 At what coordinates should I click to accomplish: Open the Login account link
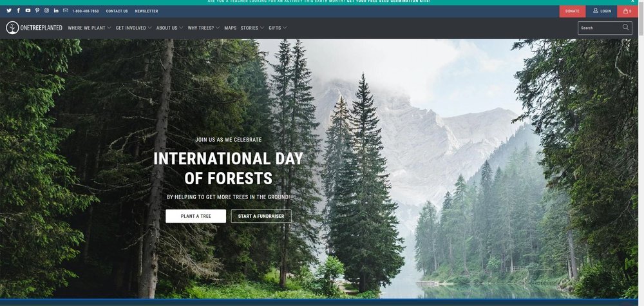(602, 11)
